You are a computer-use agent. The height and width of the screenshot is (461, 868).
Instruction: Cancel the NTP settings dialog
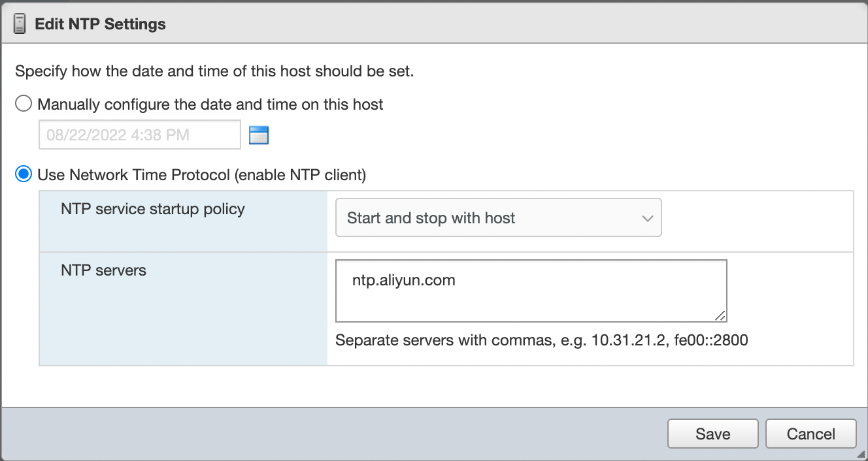[x=810, y=434]
